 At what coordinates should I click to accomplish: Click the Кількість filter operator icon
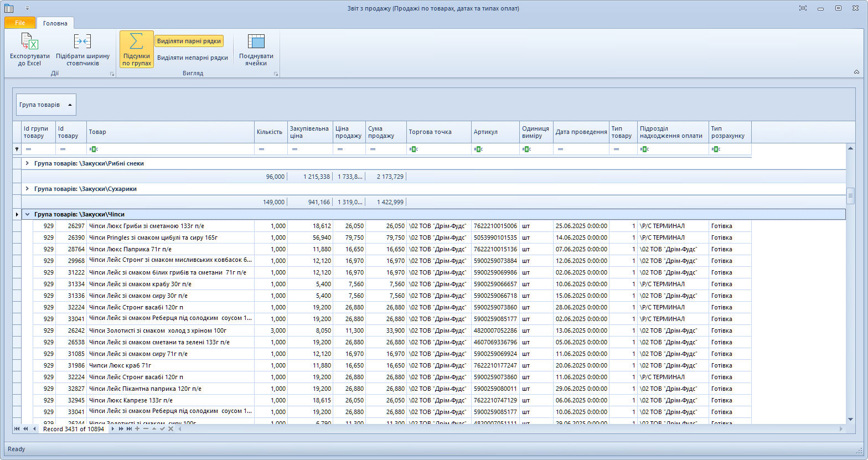tap(261, 149)
